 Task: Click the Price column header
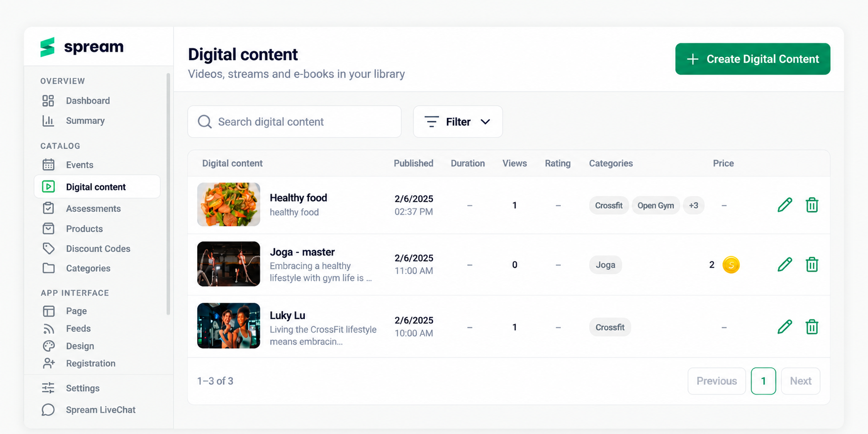pos(723,163)
